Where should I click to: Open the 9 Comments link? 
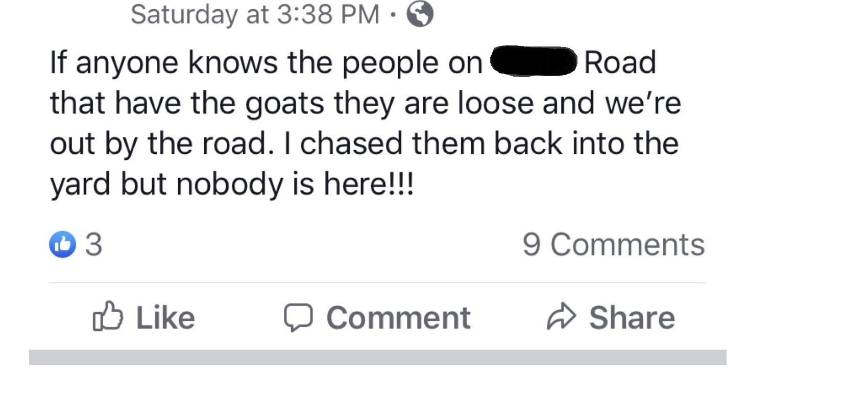[x=613, y=245]
